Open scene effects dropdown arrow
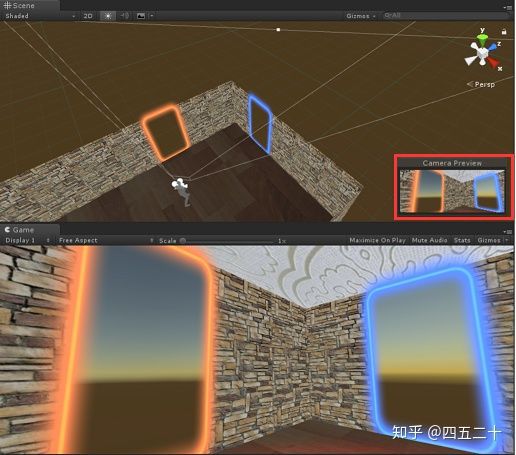Image resolution: width=516 pixels, height=455 pixels. [151, 16]
